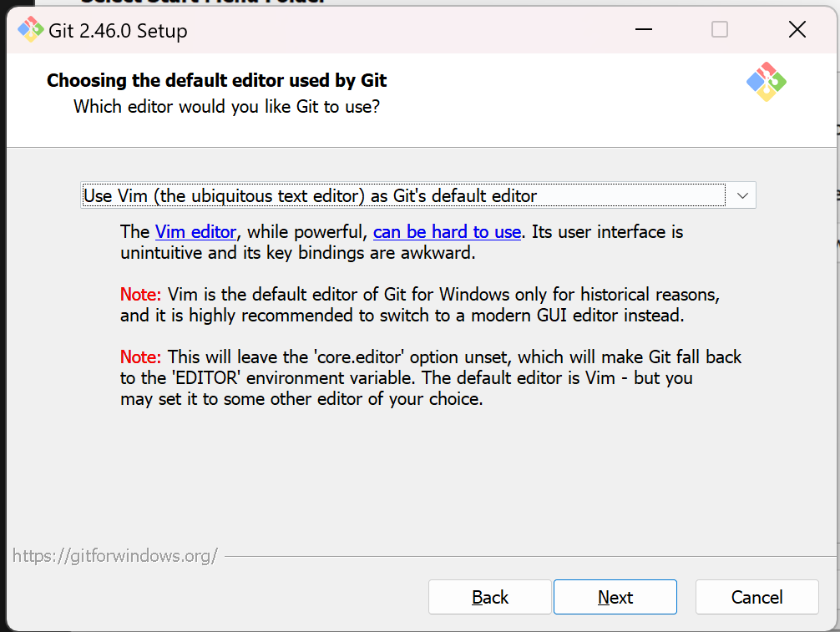This screenshot has height=632, width=840.
Task: Click the https://gitforwindows.org/ text
Action: (x=115, y=556)
